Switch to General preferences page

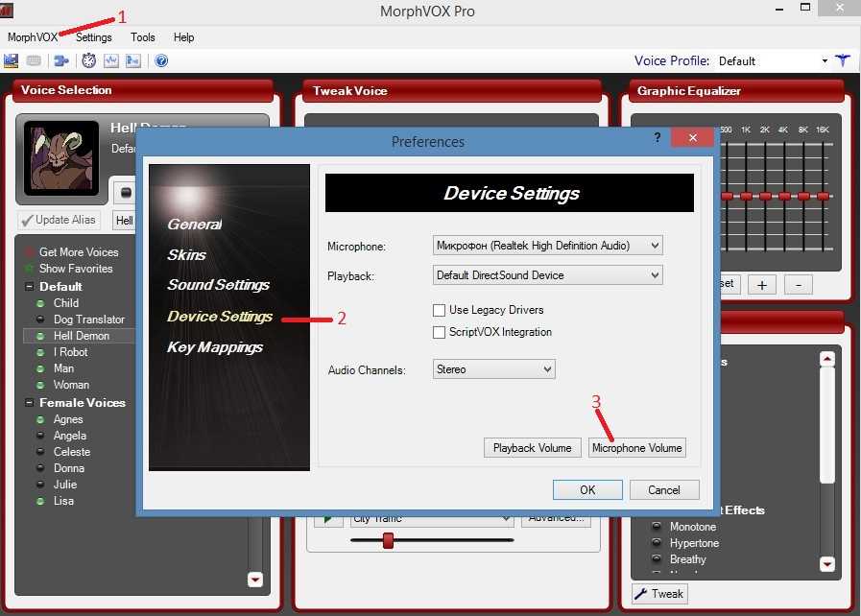pyautogui.click(x=195, y=224)
